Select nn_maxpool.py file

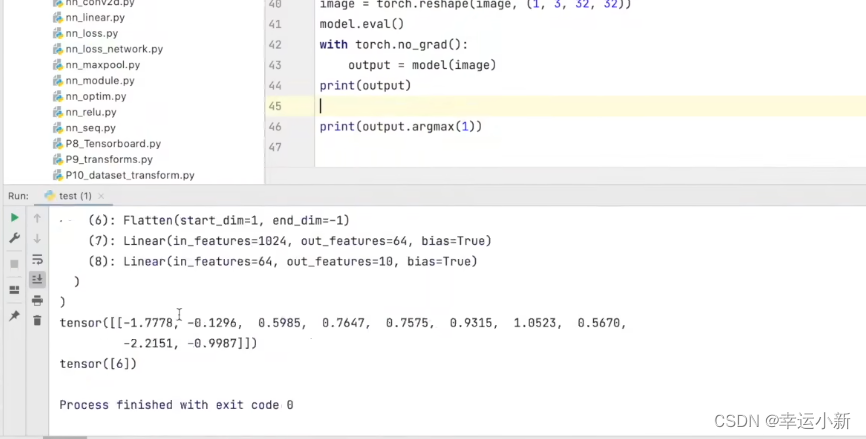coord(103,65)
